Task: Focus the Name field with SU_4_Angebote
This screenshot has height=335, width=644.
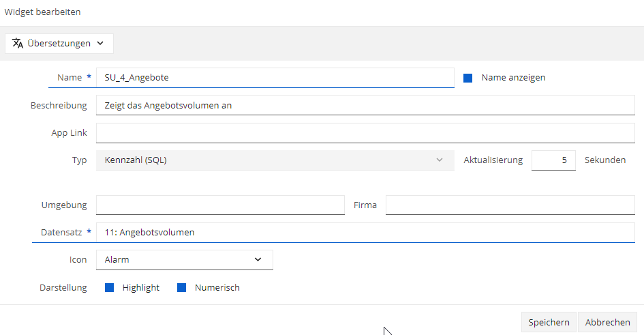Action: 275,78
